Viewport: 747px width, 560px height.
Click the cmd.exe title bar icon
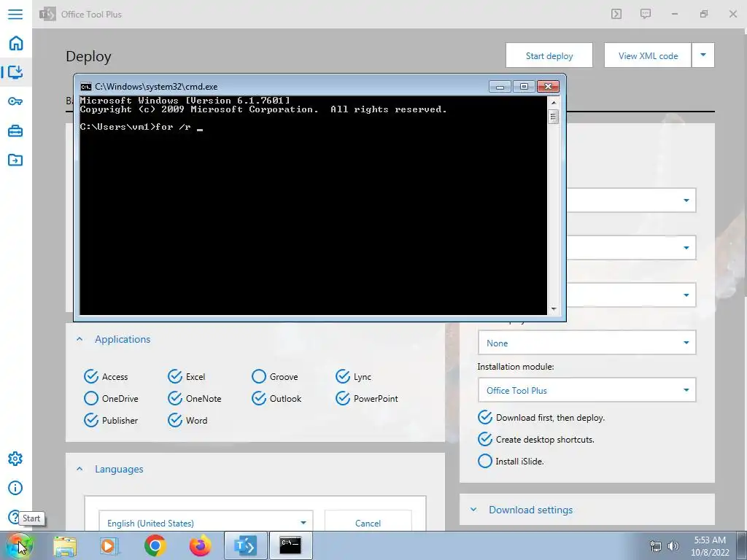[86, 87]
